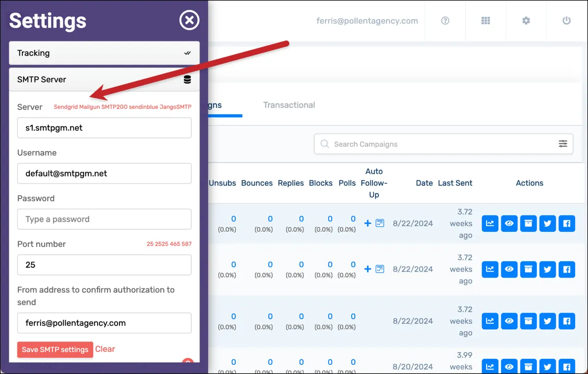Open search filter options icon in Search Campaigns
The image size is (588, 374).
tap(563, 144)
